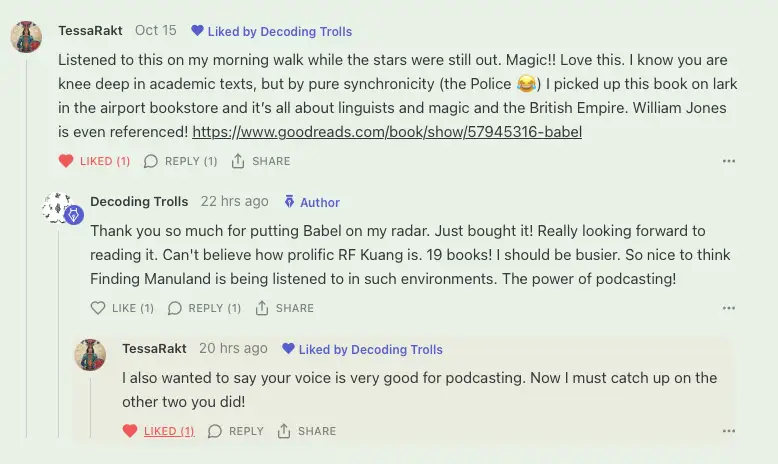Like the Decoding Trolls reply comment
Screen dimensions: 778x464
pyautogui.click(x=98, y=308)
